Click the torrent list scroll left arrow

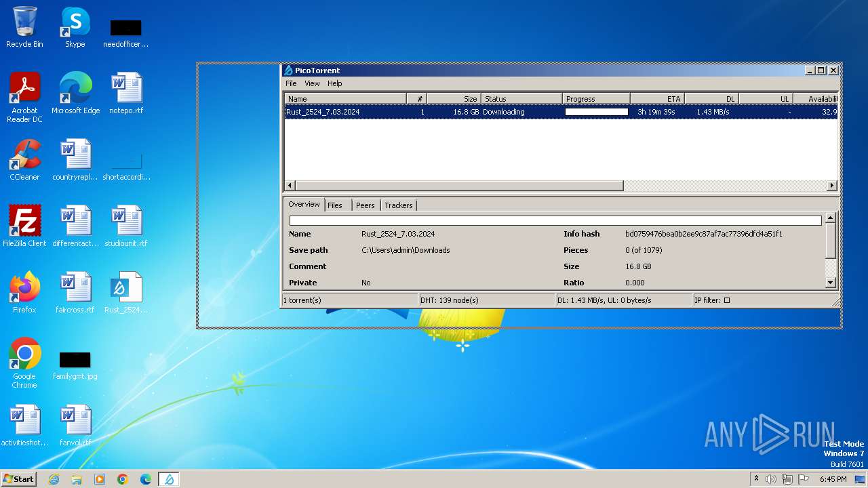pyautogui.click(x=290, y=185)
